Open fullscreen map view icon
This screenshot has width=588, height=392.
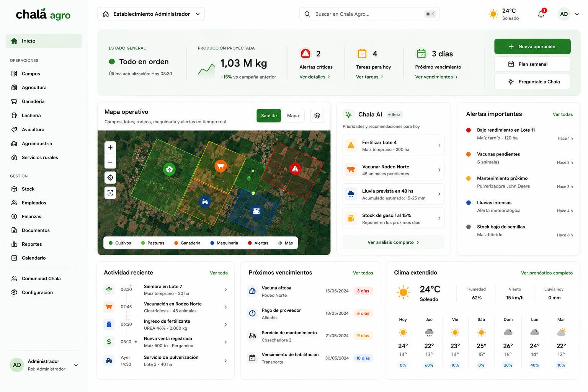point(110,193)
